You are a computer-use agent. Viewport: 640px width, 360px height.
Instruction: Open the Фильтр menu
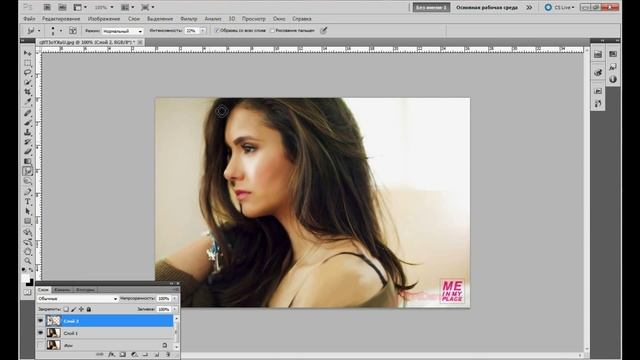coord(188,19)
